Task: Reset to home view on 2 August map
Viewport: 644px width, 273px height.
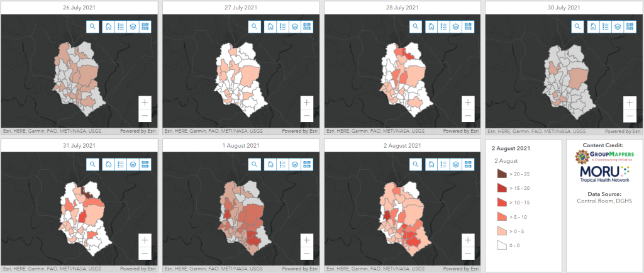Action: tap(432, 165)
